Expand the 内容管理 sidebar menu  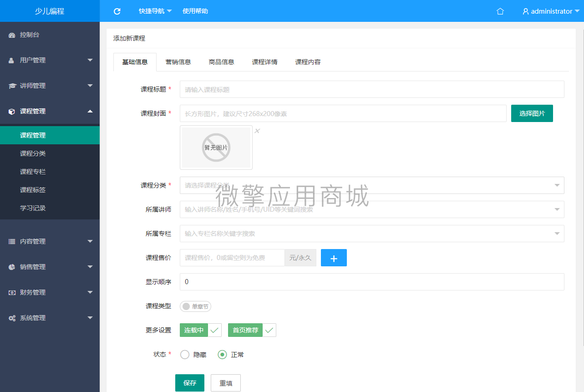90,241
